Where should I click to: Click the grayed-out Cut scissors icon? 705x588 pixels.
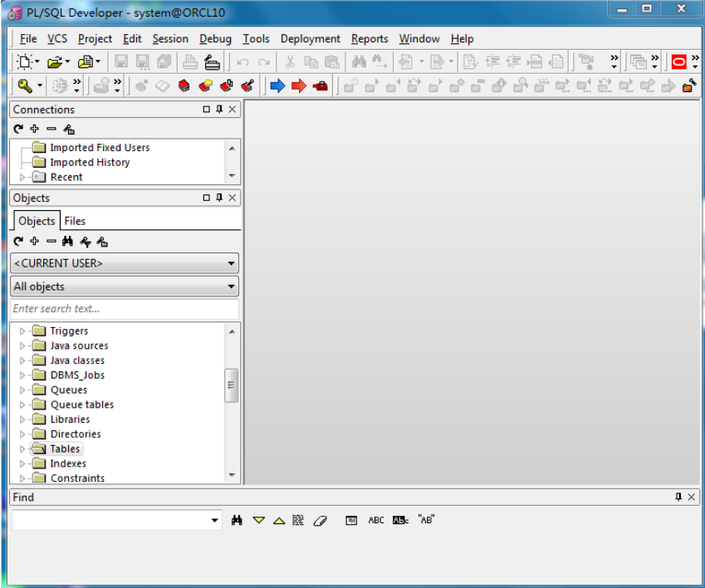tap(290, 61)
